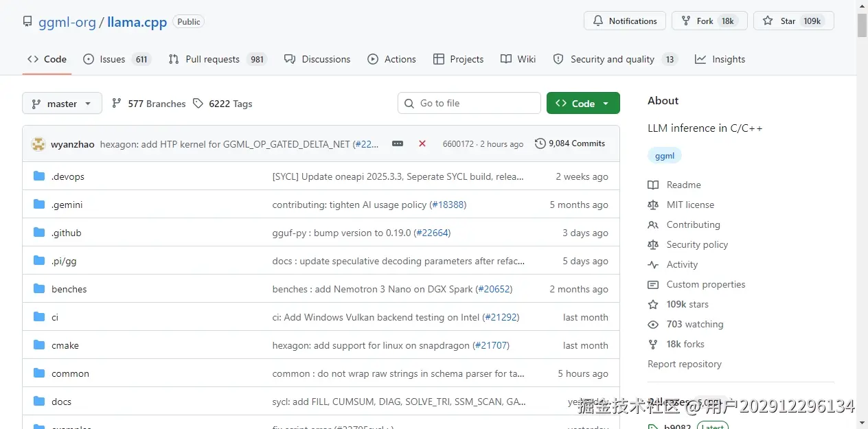Image resolution: width=868 pixels, height=429 pixels.
Task: Click the fork icon beside 18k forks
Action: (x=653, y=344)
